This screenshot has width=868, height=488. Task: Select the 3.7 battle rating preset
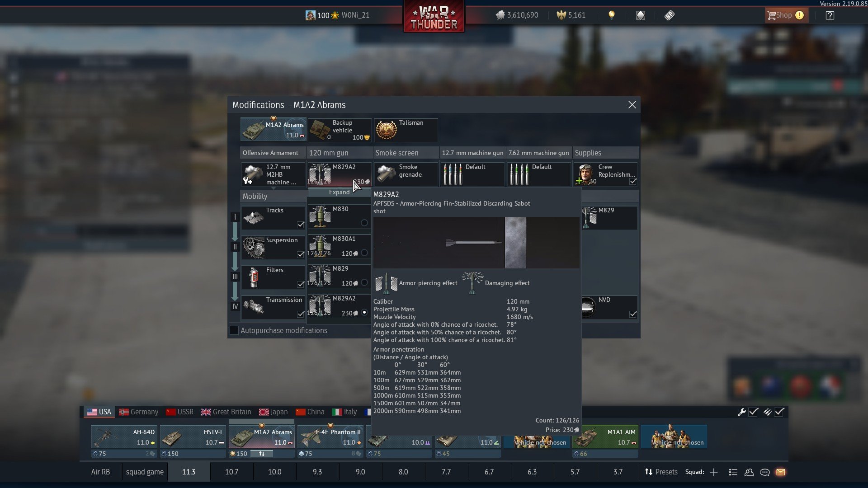point(618,472)
